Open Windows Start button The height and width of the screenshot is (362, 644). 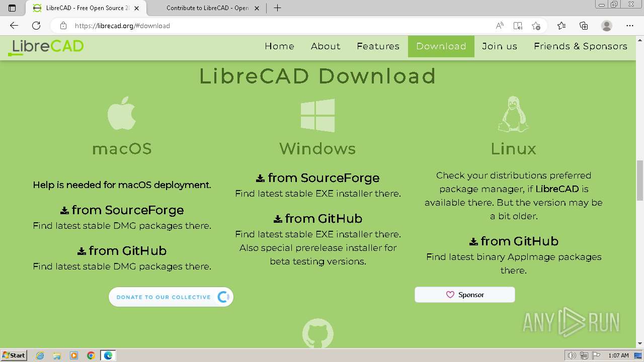[x=14, y=355]
